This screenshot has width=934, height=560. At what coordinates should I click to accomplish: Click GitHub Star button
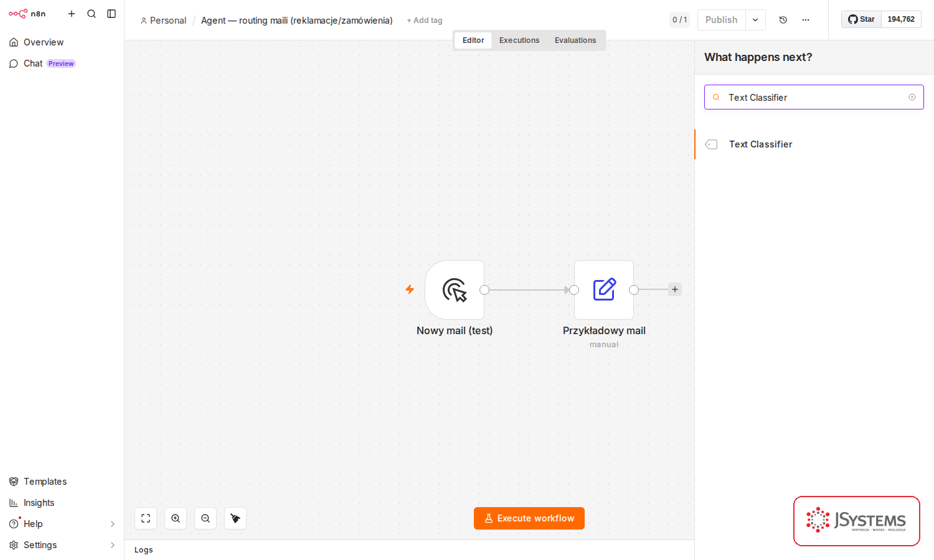862,19
